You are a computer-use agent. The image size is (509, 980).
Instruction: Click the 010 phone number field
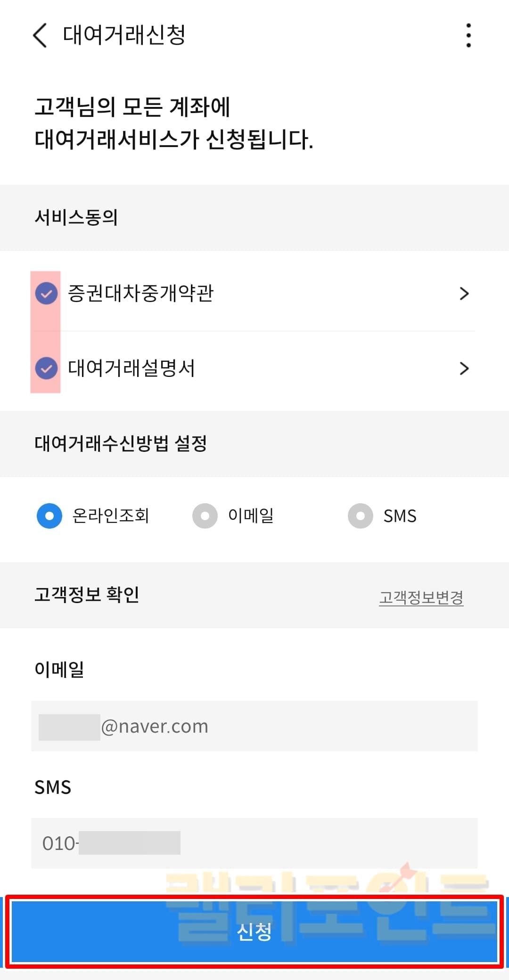[x=254, y=843]
